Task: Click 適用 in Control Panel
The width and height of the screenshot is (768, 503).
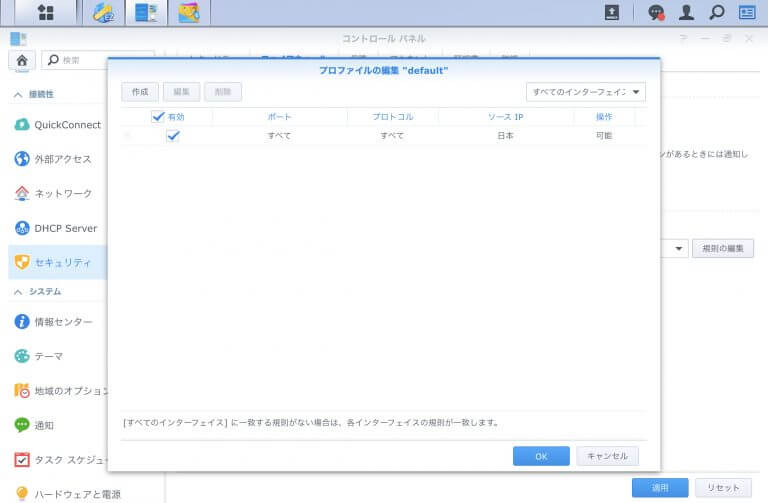Action: pyautogui.click(x=660, y=488)
